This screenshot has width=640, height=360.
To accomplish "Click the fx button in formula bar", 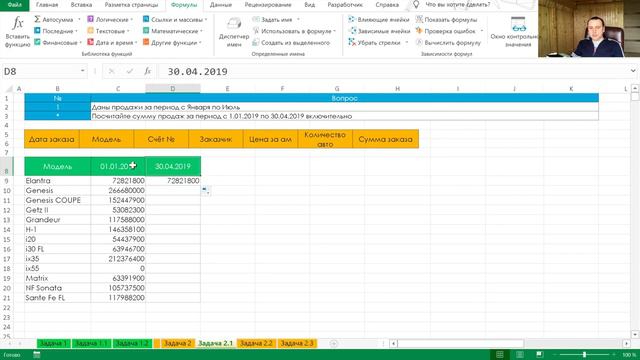I will tap(147, 71).
